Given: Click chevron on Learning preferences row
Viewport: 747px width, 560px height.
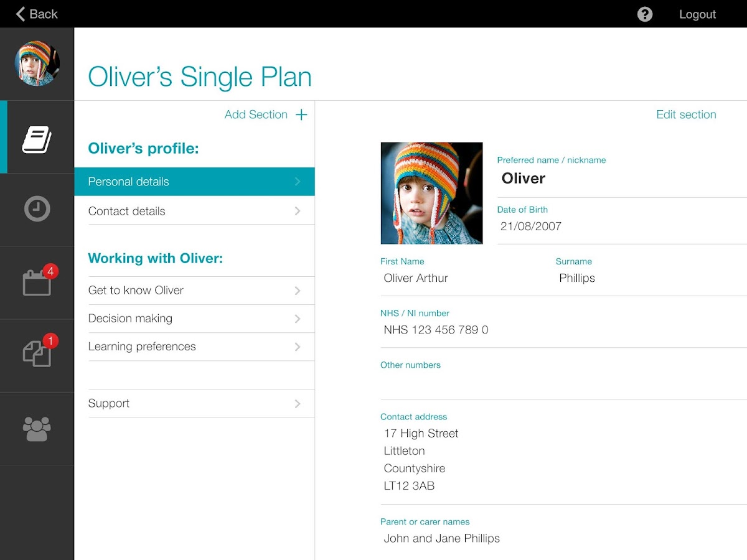Looking at the screenshot, I should coord(298,347).
